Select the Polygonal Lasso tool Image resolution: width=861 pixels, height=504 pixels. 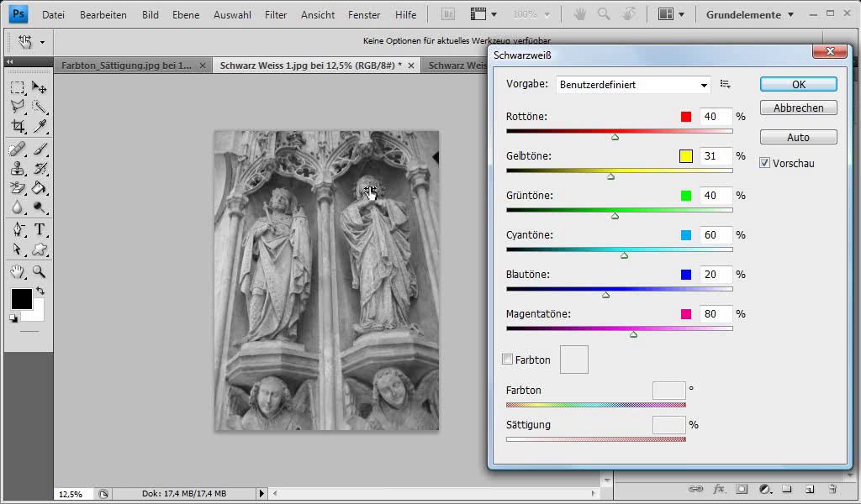[18, 107]
